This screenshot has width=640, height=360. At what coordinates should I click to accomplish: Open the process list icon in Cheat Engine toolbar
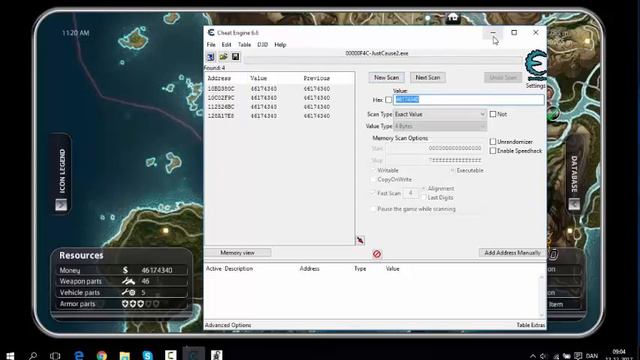point(211,57)
